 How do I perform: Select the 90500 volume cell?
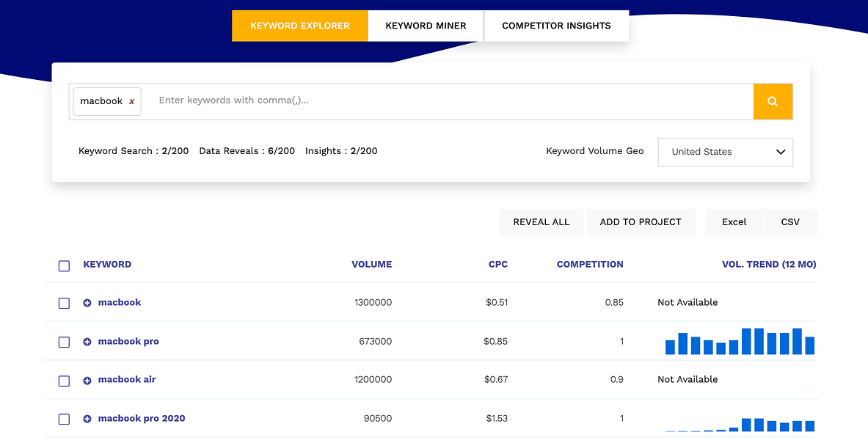click(378, 419)
